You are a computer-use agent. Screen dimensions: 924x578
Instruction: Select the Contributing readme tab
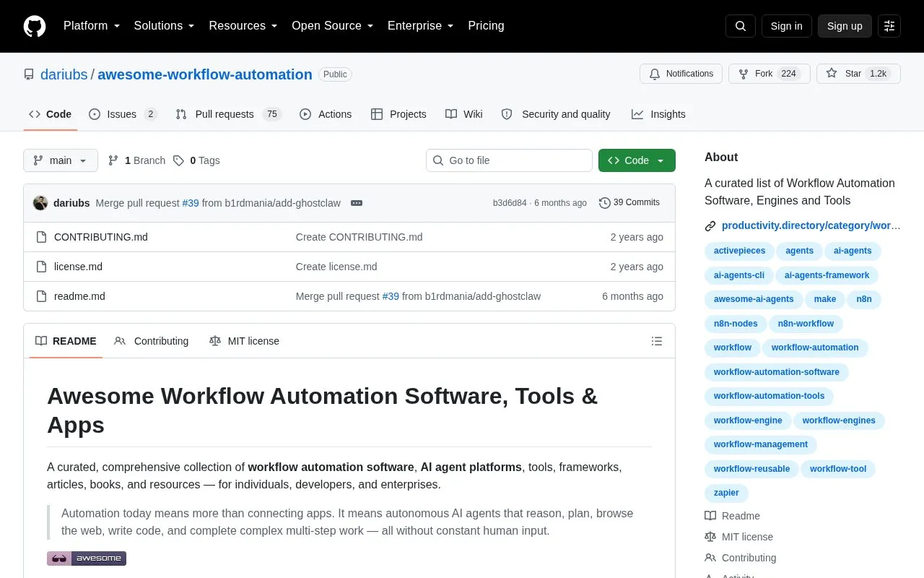tap(152, 341)
